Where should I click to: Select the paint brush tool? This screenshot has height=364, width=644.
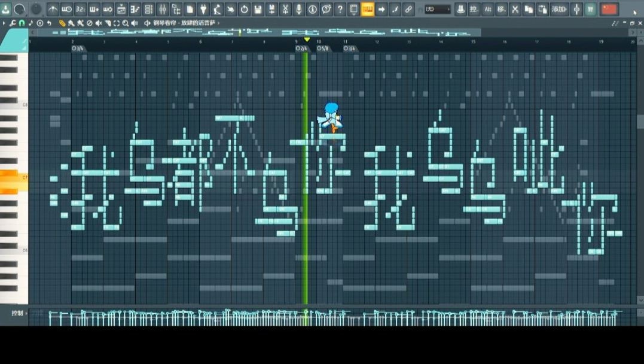[x=71, y=23]
